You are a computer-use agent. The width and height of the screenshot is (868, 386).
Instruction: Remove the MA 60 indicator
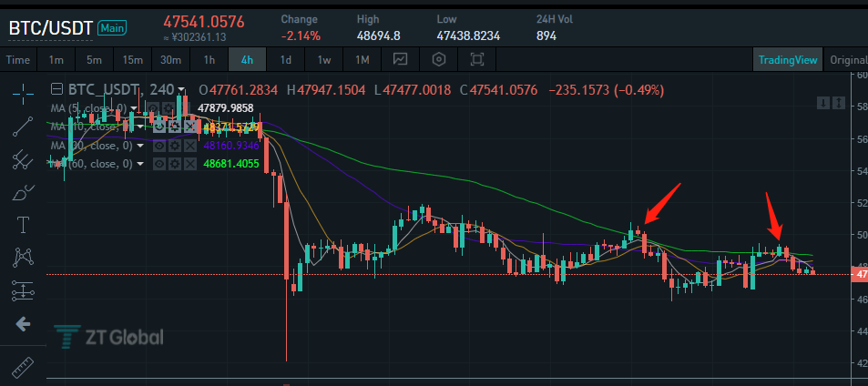pos(189,164)
